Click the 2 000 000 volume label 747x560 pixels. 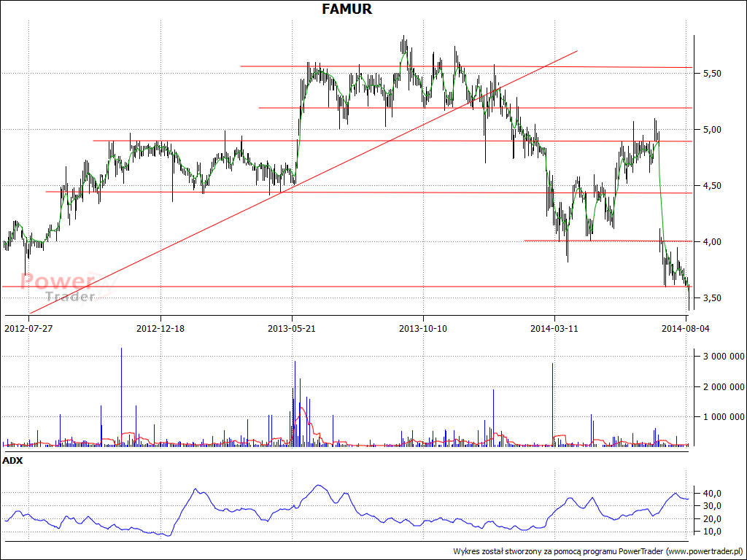pyautogui.click(x=724, y=386)
